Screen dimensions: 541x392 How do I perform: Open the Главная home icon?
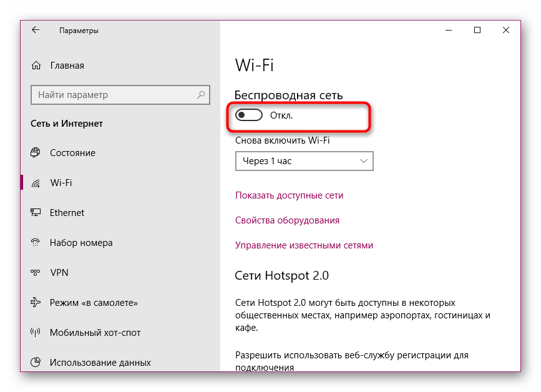[x=36, y=65]
